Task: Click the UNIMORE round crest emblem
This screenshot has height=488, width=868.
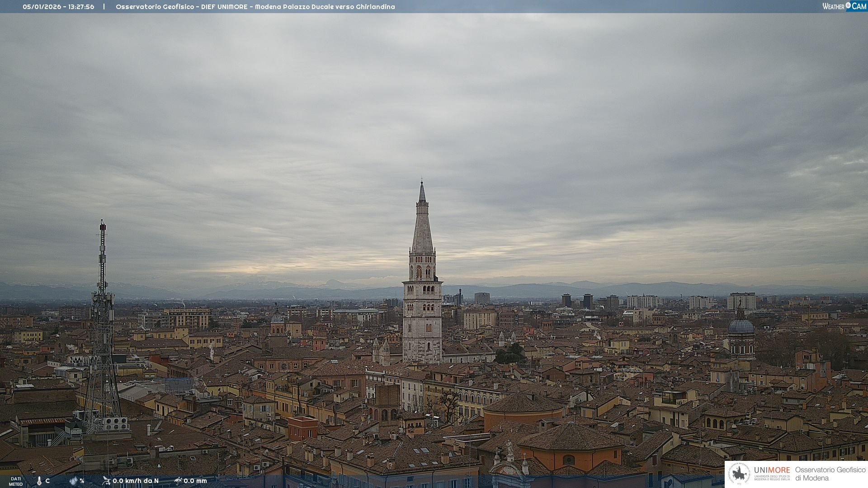Action: pos(740,474)
